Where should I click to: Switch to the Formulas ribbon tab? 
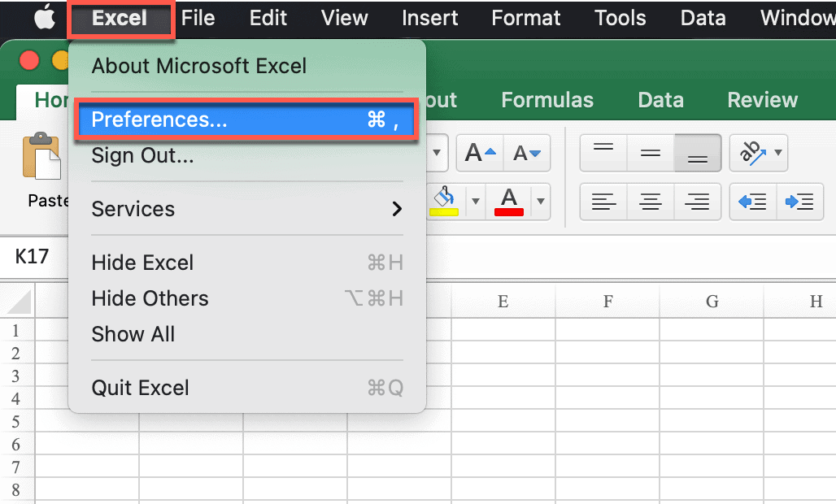546,100
